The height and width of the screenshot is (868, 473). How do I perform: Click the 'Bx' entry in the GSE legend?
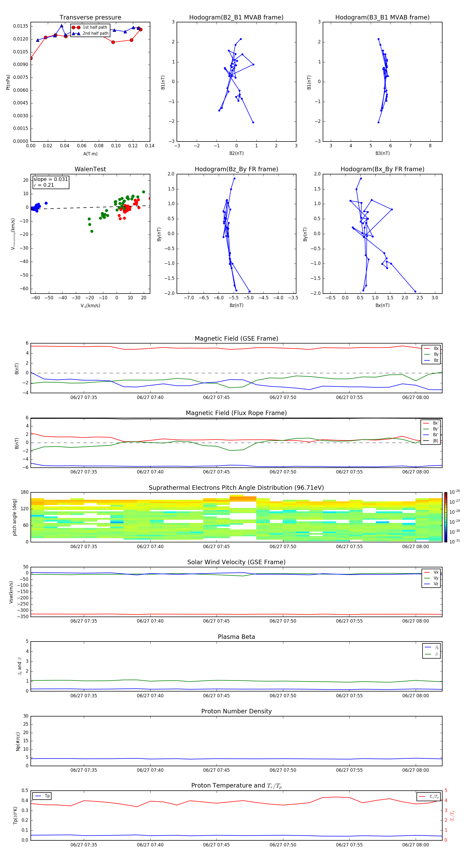[431, 349]
